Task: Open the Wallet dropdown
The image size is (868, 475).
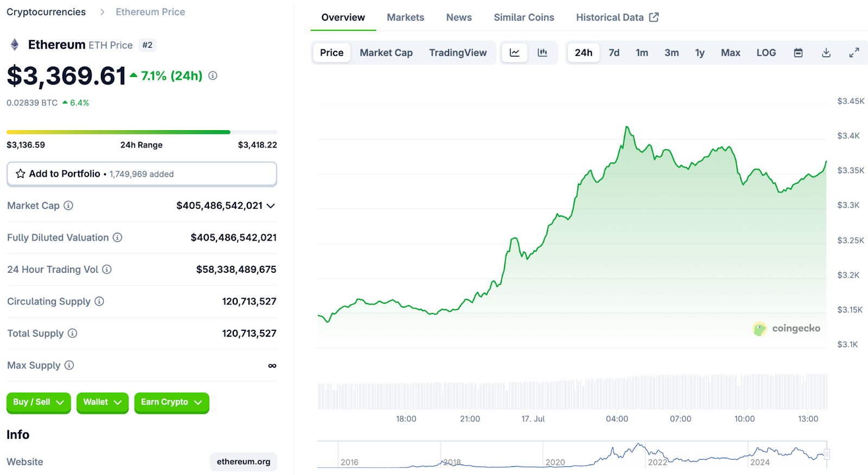Action: point(103,402)
